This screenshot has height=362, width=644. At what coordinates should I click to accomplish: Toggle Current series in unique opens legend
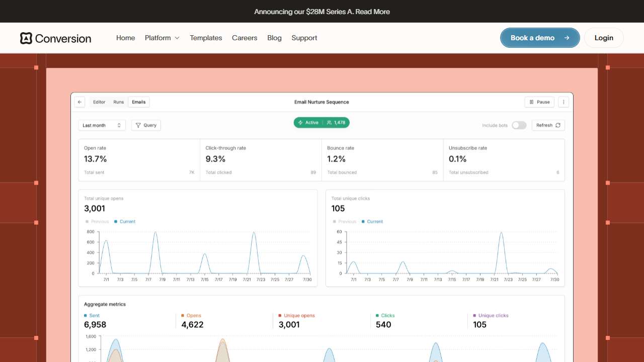point(125,222)
